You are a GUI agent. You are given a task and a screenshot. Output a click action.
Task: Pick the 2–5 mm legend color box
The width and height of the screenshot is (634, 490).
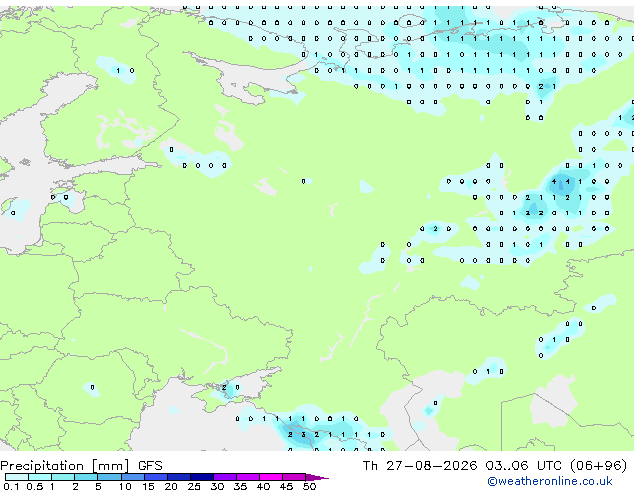point(86,477)
